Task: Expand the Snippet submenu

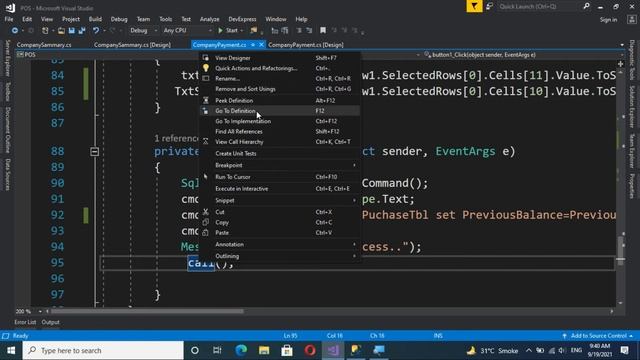Action: pyautogui.click(x=280, y=200)
